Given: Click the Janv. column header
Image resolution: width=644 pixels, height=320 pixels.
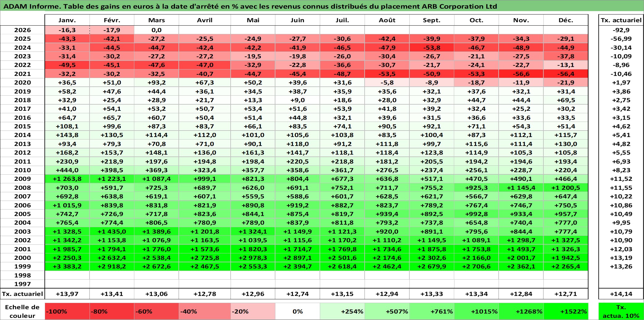Looking at the screenshot, I should (67, 20).
